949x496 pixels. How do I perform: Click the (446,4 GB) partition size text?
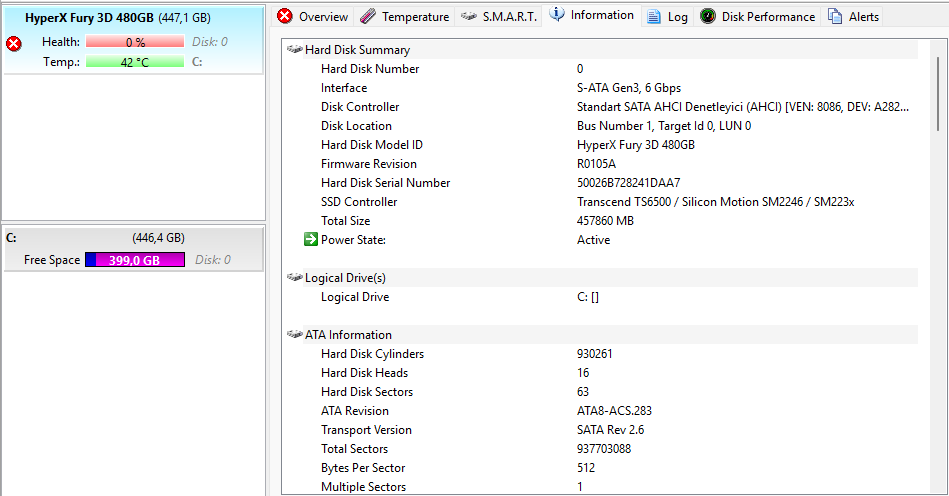coord(159,238)
